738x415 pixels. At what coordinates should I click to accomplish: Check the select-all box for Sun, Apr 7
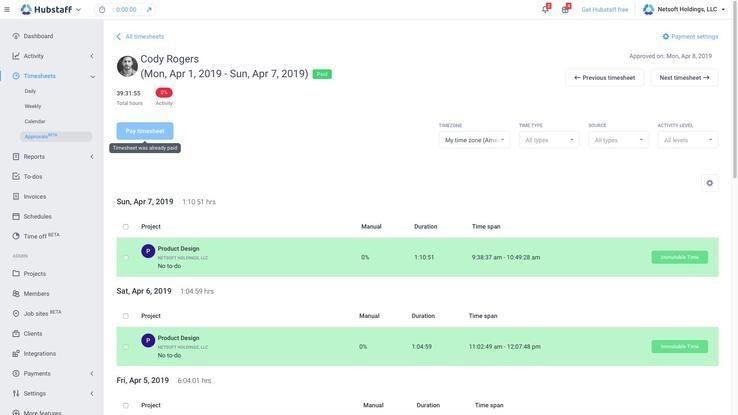pos(126,227)
